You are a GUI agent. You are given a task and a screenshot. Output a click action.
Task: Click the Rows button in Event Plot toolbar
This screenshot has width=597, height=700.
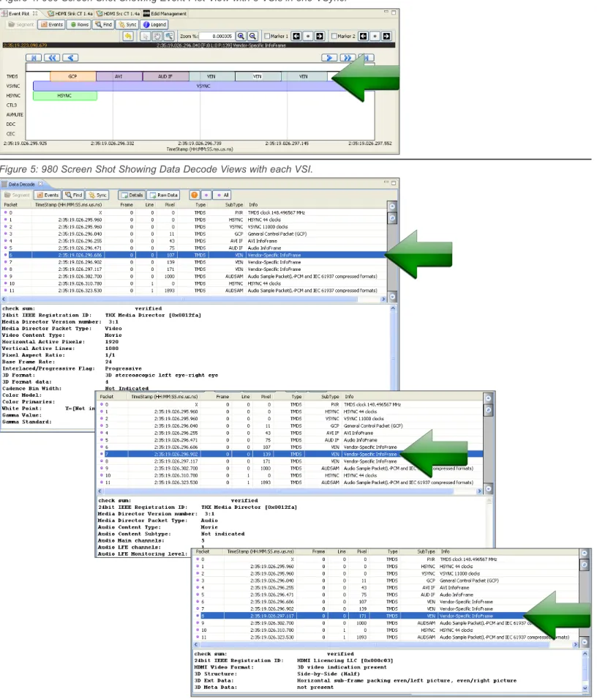click(x=80, y=25)
